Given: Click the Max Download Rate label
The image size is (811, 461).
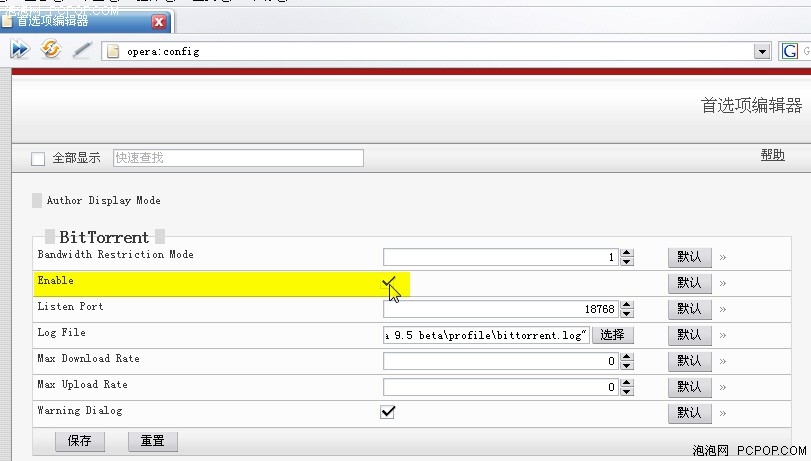Looking at the screenshot, I should 88,358.
